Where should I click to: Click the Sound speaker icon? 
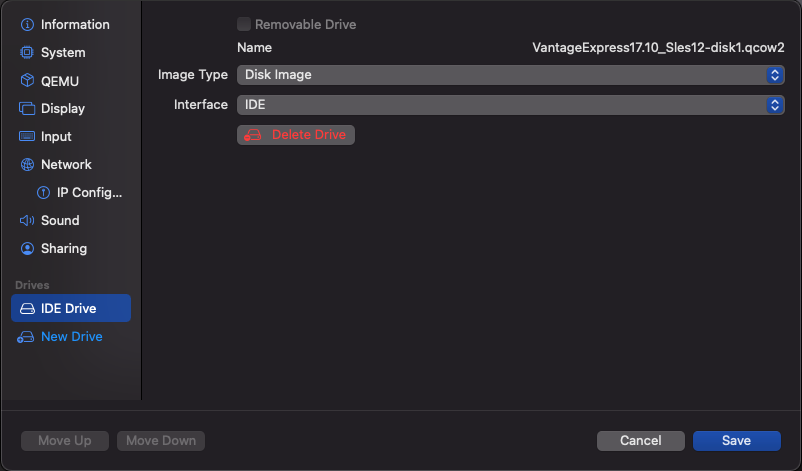pos(27,220)
